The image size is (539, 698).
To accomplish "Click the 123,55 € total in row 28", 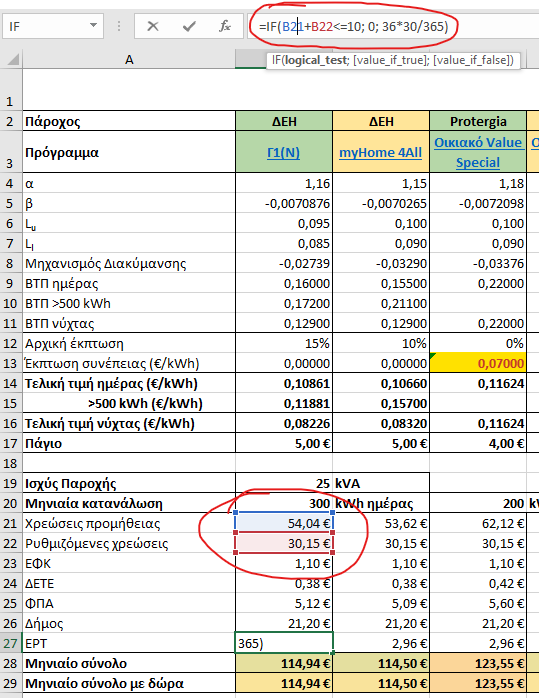I will click(x=478, y=664).
